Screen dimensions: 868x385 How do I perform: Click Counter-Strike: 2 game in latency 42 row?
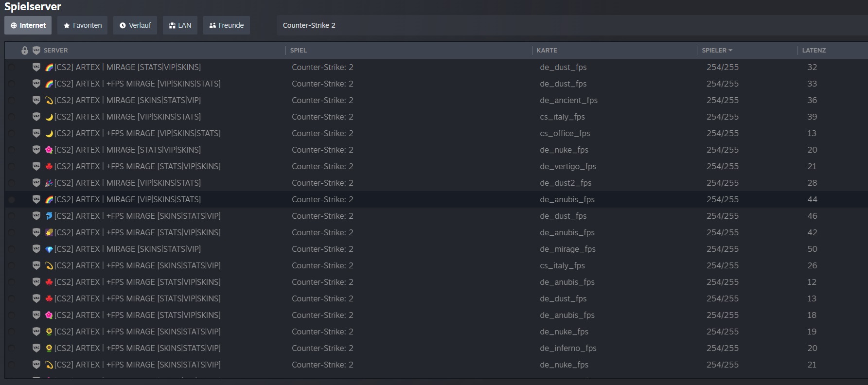(322, 232)
